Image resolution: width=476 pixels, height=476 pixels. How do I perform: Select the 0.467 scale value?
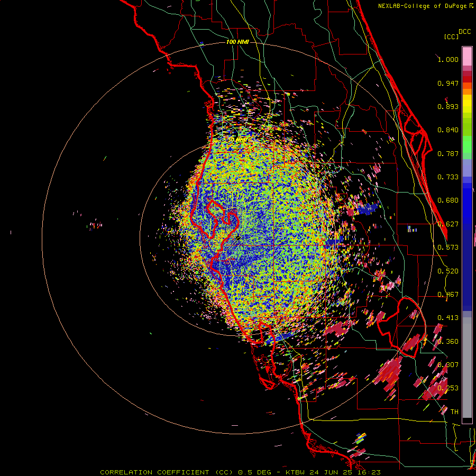pos(448,295)
